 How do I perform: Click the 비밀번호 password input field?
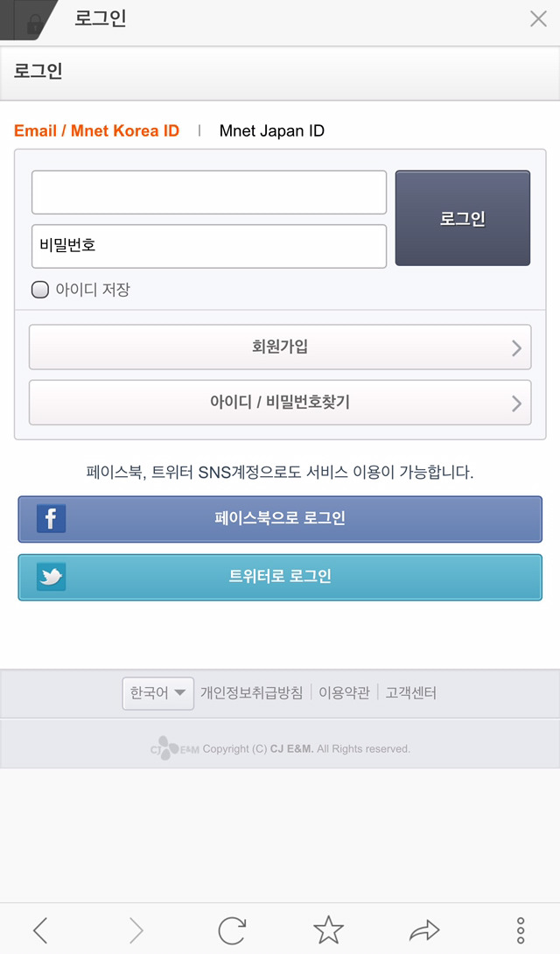click(210, 247)
